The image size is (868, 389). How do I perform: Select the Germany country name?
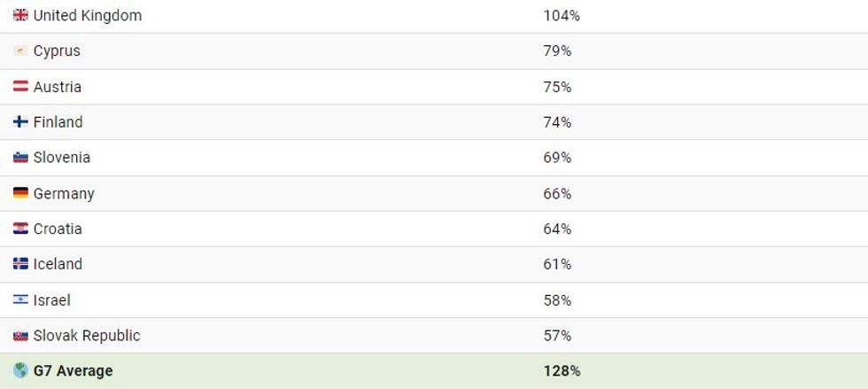pyautogui.click(x=64, y=193)
